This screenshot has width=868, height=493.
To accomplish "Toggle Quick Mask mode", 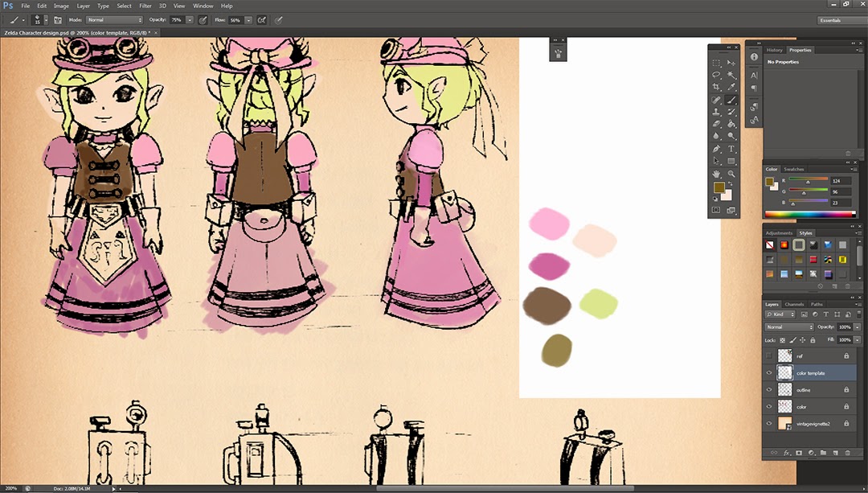I will pos(716,210).
